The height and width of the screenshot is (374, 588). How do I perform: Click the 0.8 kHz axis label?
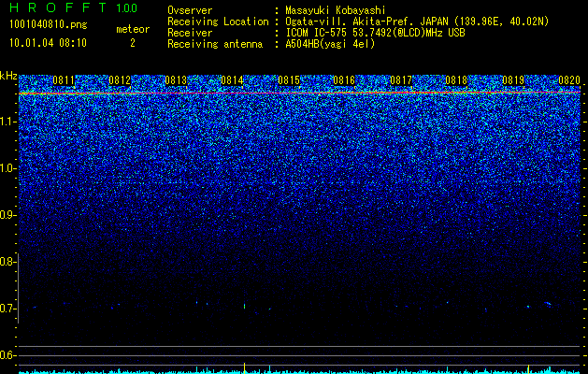pyautogui.click(x=7, y=262)
